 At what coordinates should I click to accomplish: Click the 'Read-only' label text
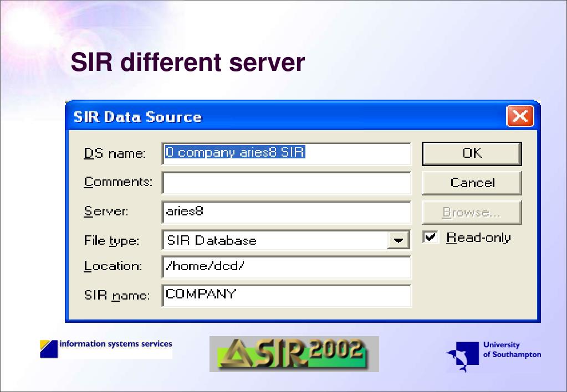(x=478, y=238)
